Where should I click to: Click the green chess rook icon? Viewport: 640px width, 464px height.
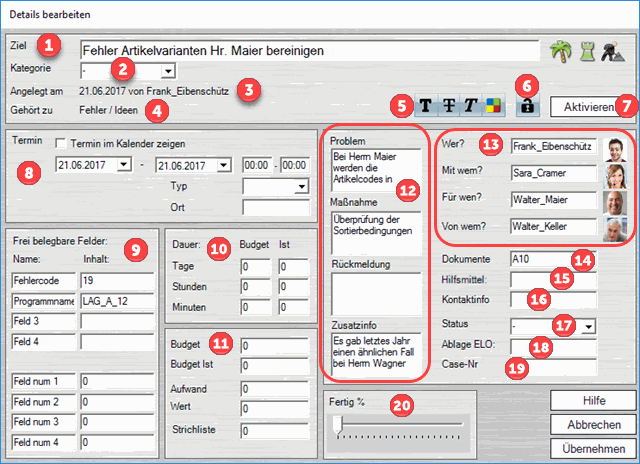point(586,51)
